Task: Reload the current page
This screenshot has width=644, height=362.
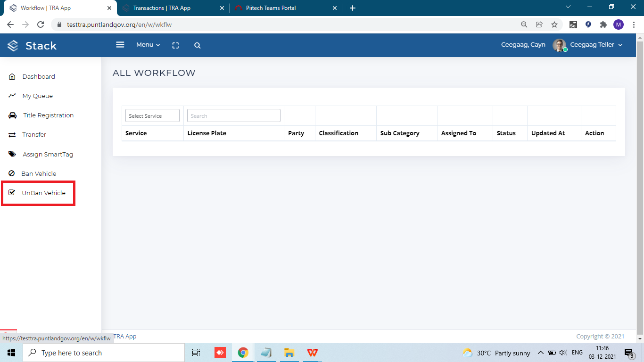Action: tap(41, 25)
